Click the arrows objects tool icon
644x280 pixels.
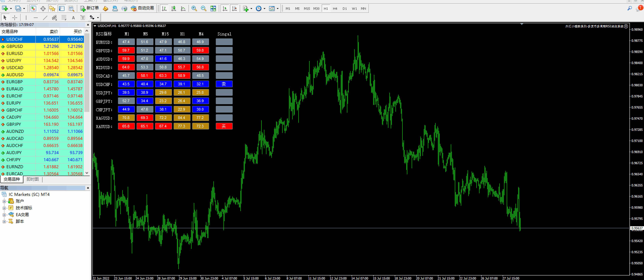92,18
